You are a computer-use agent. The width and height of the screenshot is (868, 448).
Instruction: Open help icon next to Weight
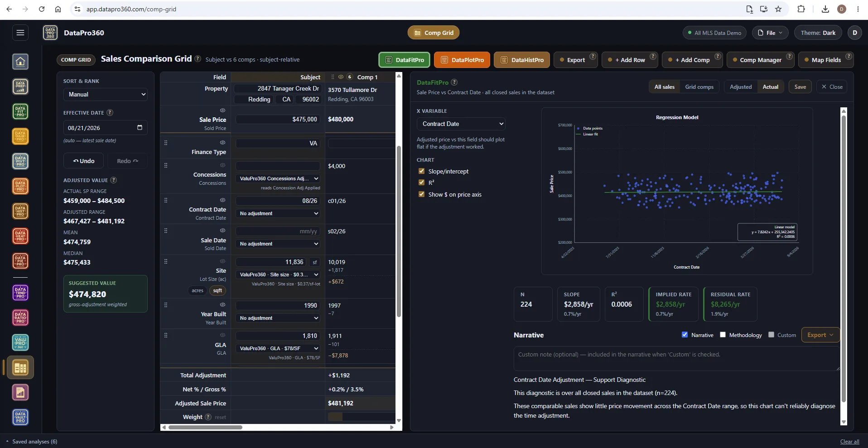tap(208, 417)
